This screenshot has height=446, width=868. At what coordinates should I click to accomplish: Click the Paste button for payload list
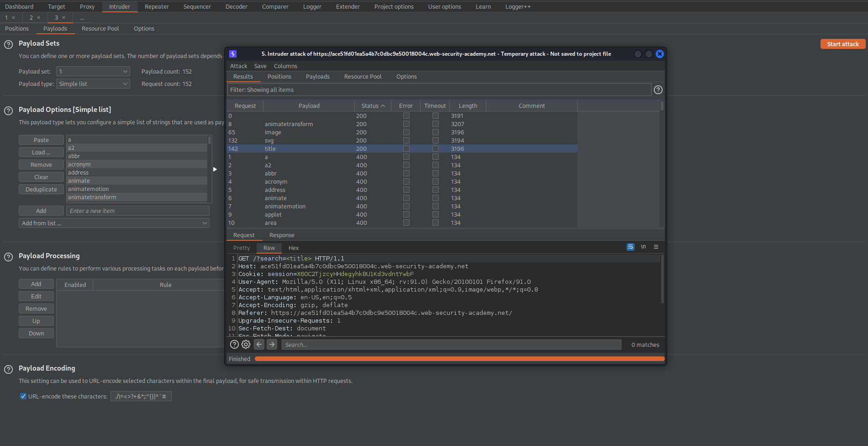click(41, 140)
